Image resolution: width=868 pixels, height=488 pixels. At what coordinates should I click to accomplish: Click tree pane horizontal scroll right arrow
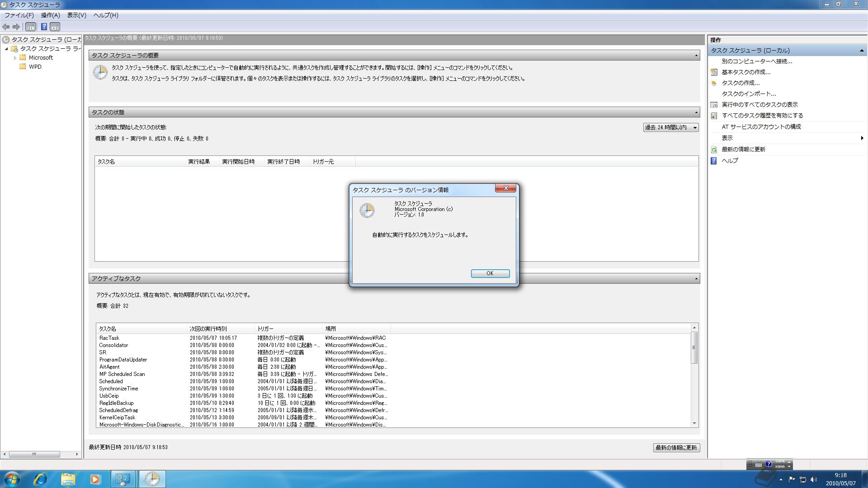pyautogui.click(x=77, y=454)
